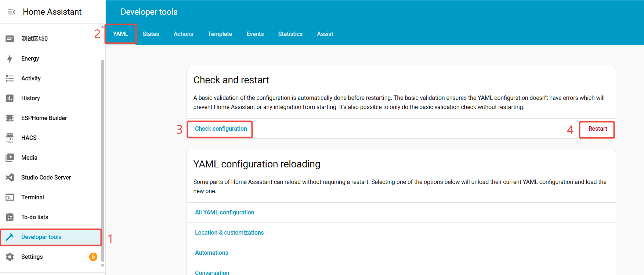Open Settings gear icon
The image size is (644, 275).
(x=10, y=257)
